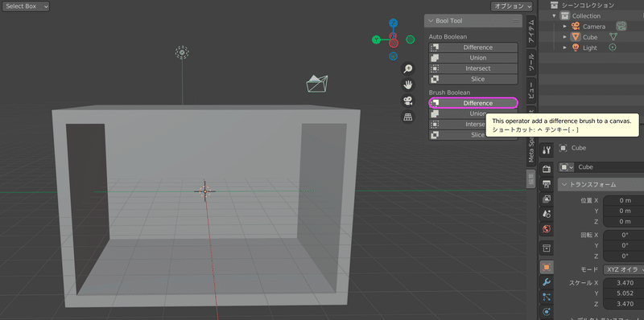Switch perspective/orthographic with grid icon
Viewport: 644px width, 320px height.
click(407, 117)
